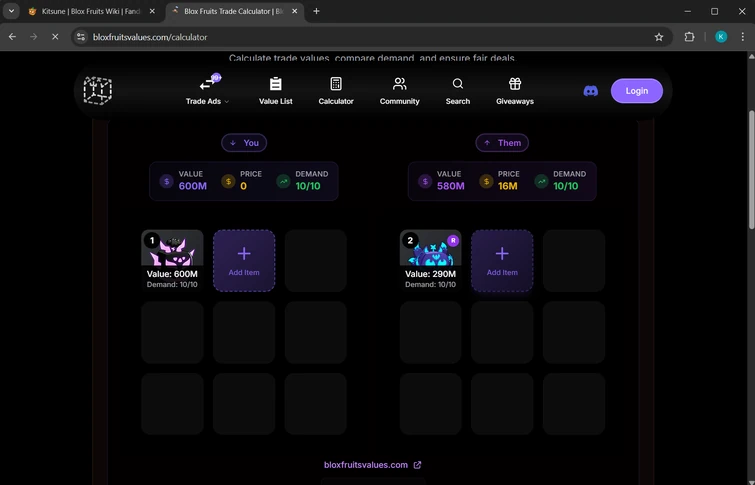Click the page vertical scrollbar
This screenshot has width=755, height=485.
coord(751,170)
